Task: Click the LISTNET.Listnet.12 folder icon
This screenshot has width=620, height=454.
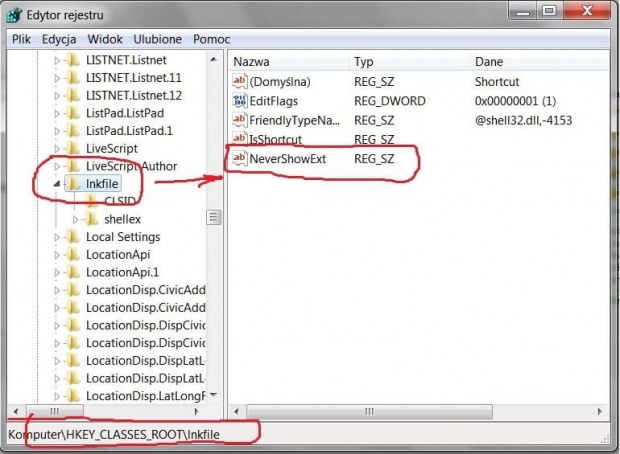Action: [73, 95]
